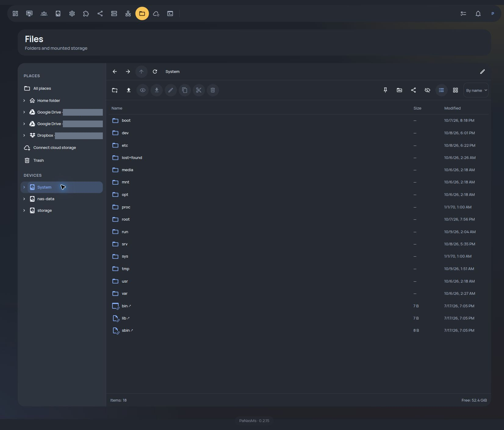Select the var folder row
The width and height of the screenshot is (504, 430).
click(298, 293)
